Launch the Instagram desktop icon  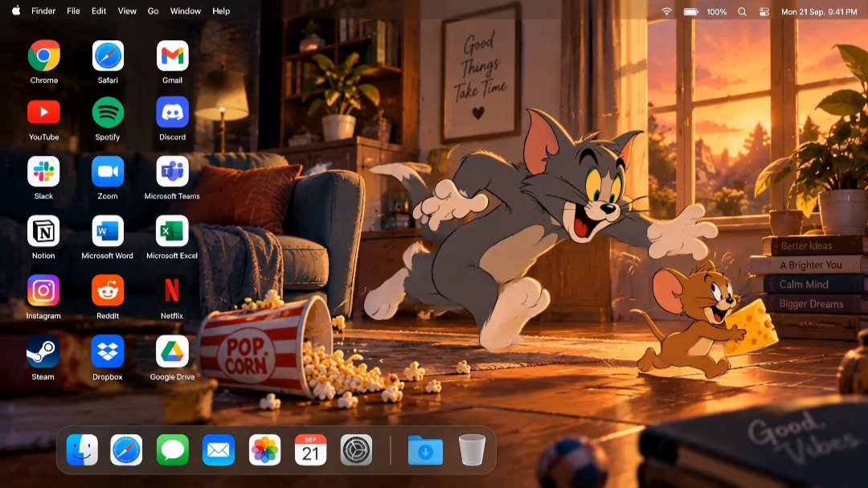(x=43, y=291)
